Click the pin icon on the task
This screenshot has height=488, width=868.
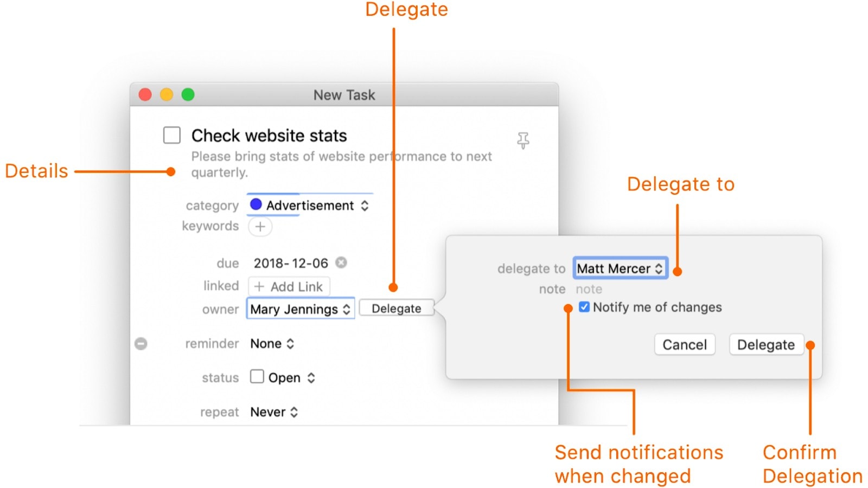coord(522,140)
